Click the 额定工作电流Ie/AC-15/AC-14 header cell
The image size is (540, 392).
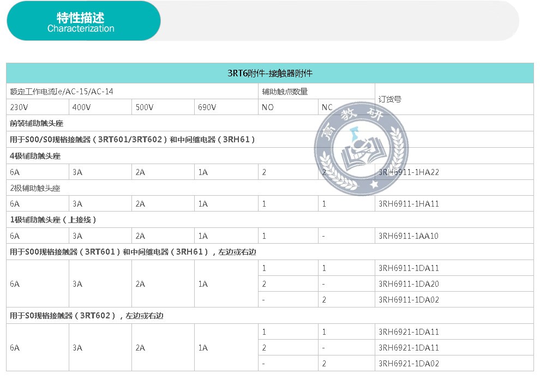pyautogui.click(x=132, y=92)
